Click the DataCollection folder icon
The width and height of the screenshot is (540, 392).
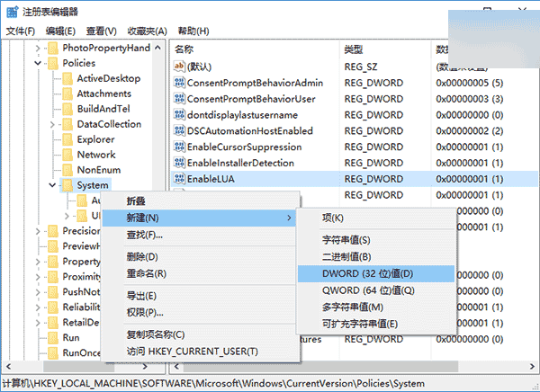(x=67, y=124)
